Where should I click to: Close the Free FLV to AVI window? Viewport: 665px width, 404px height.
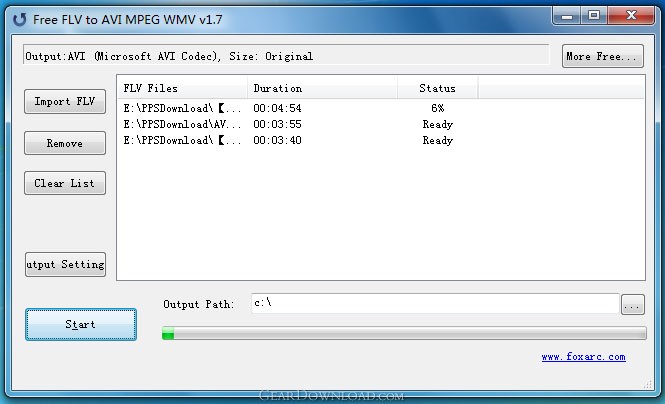(631, 16)
